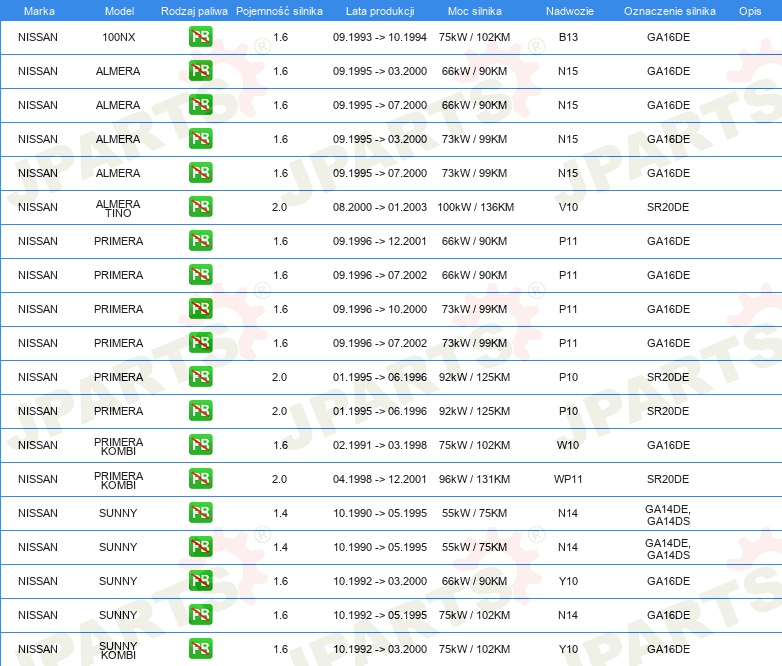The width and height of the screenshot is (782, 666).
Task: Click the fuel icon in the SUNNY KOMBI row
Action: [x=200, y=648]
